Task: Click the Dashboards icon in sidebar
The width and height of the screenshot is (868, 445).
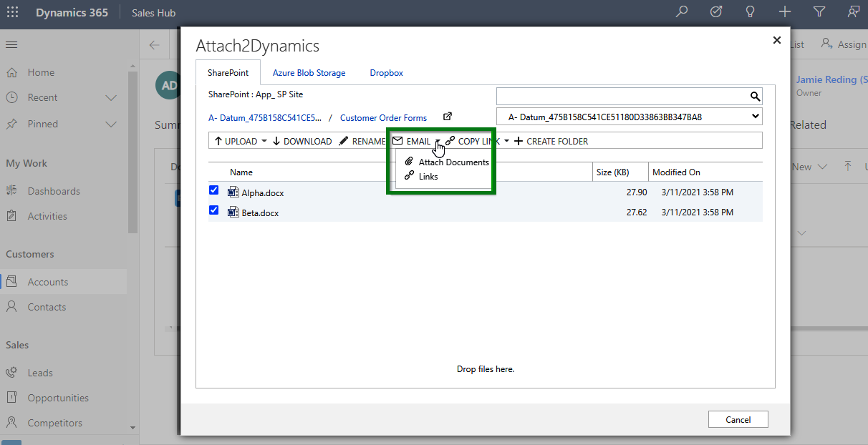Action: (x=11, y=191)
